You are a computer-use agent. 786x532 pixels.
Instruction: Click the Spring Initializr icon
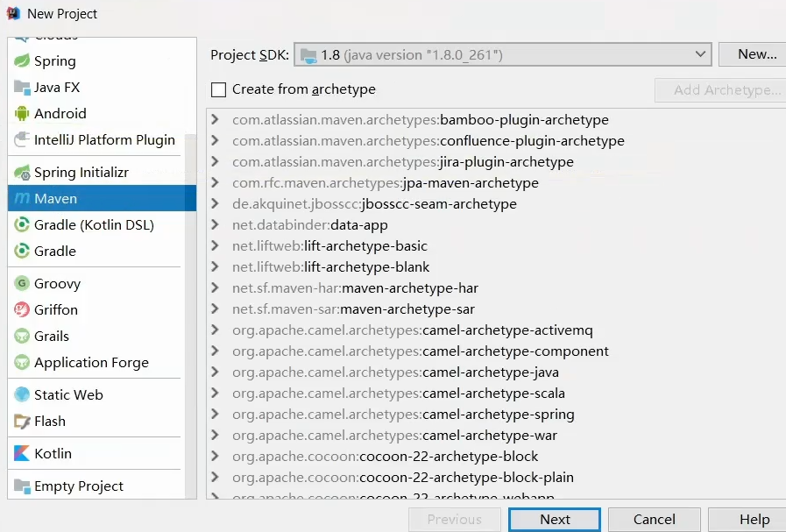tap(22, 173)
